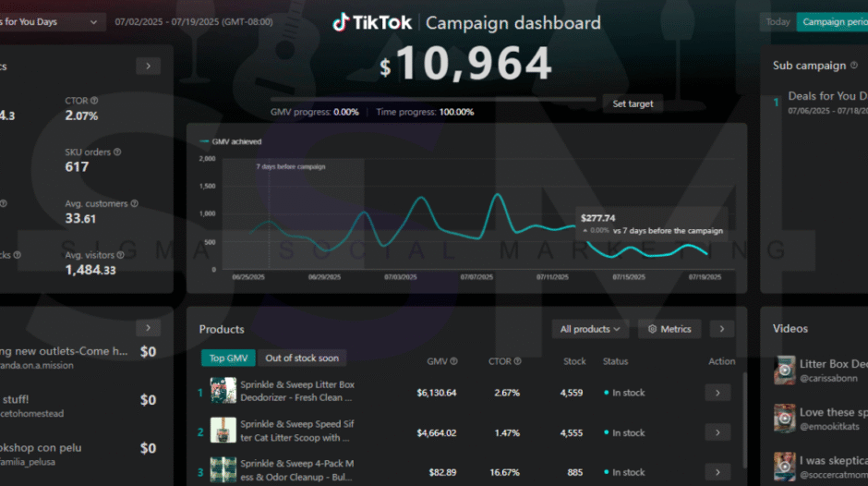868x486 pixels.
Task: Click the campaign date range 07/02/2025 - 07/19/2025
Action: click(194, 21)
